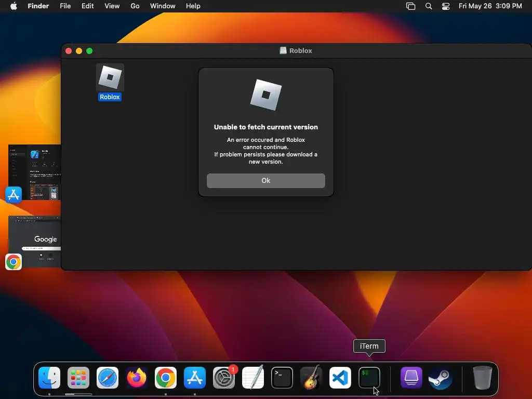Launch Steam from the Dock
532x399 pixels.
tap(441, 378)
